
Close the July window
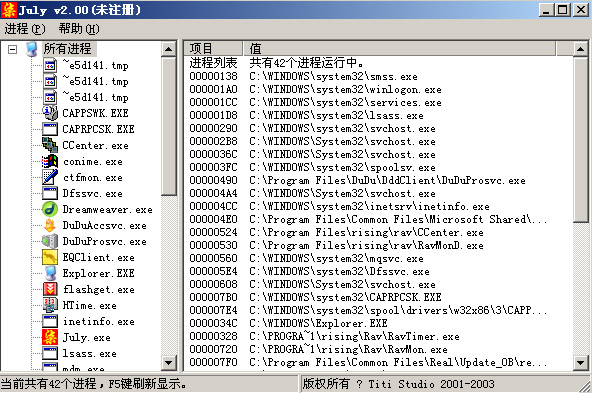point(581,10)
